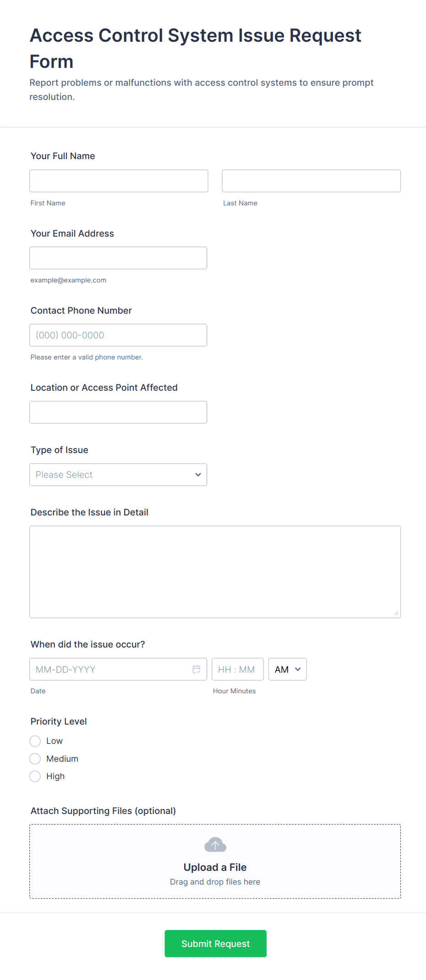The image size is (426, 980).
Task: Open the AM/PM dropdown
Action: 287,669
